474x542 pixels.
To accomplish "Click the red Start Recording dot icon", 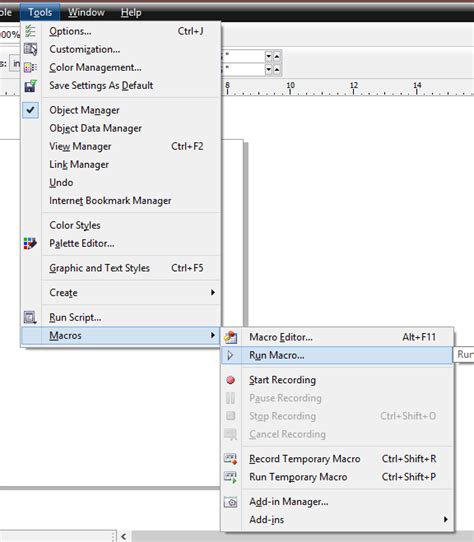I will (x=231, y=380).
